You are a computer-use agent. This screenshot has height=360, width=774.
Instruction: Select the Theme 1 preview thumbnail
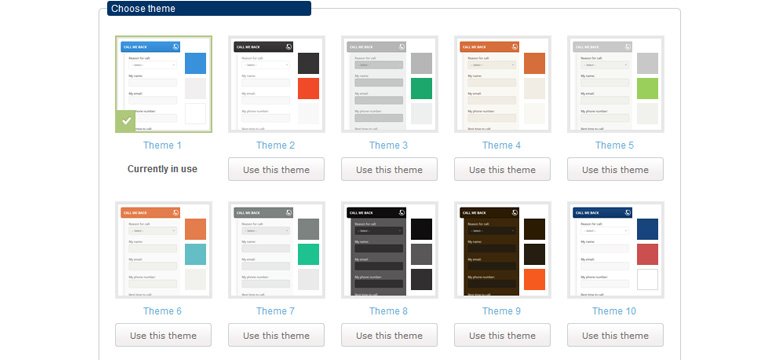pyautogui.click(x=163, y=84)
